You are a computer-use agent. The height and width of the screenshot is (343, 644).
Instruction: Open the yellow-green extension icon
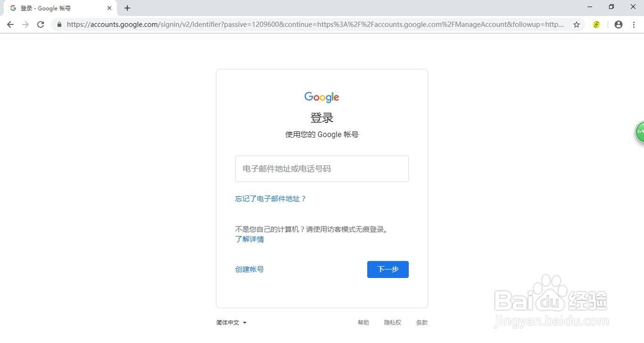pyautogui.click(x=596, y=24)
